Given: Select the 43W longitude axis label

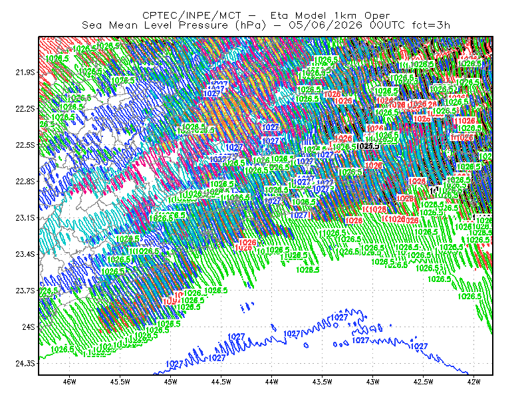Looking at the screenshot, I should coord(373,382).
